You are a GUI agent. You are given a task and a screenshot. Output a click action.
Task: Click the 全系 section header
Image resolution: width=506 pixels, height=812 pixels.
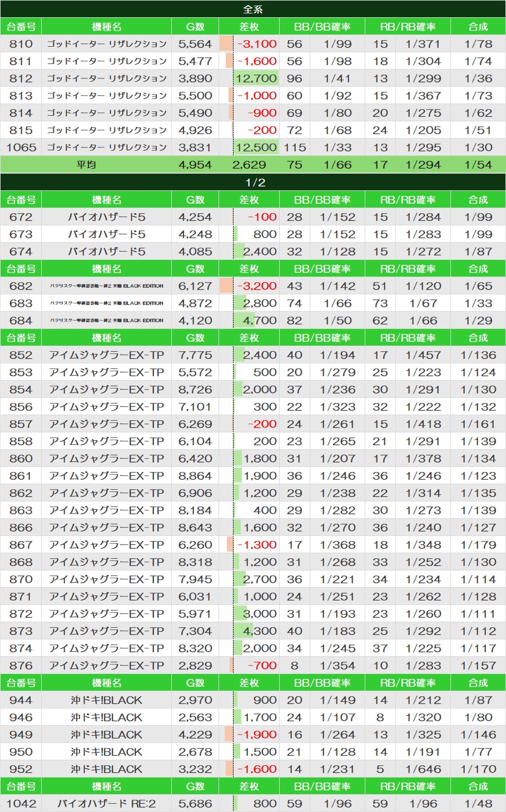point(253,9)
